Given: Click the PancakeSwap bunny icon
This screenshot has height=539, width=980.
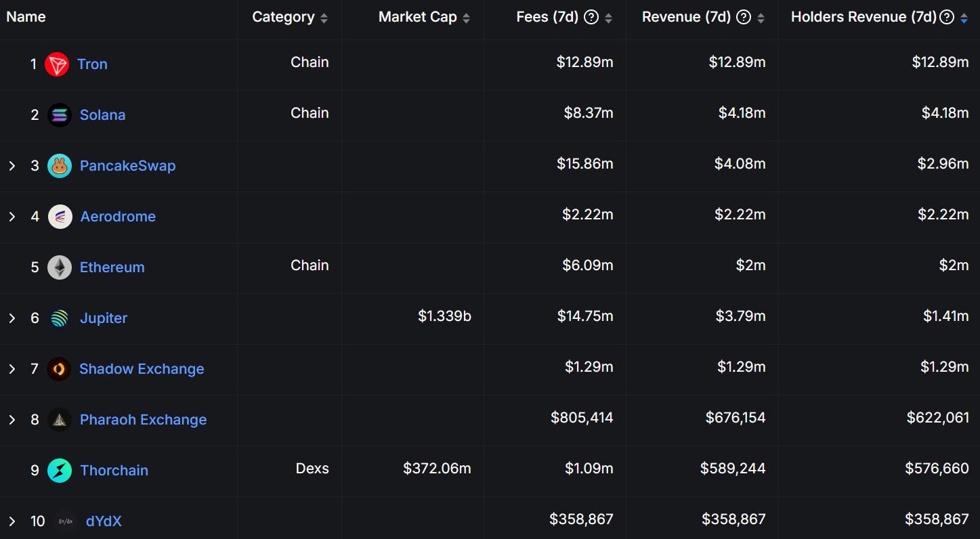Looking at the screenshot, I should 60,166.
